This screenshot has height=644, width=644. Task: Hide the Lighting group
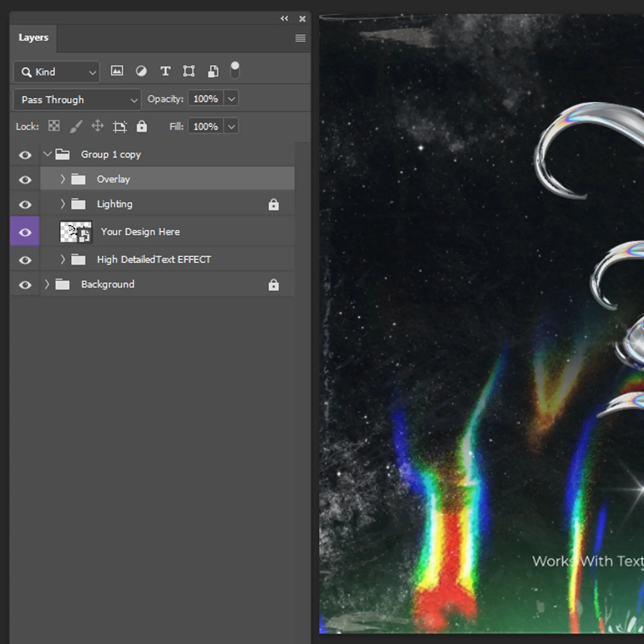25,205
